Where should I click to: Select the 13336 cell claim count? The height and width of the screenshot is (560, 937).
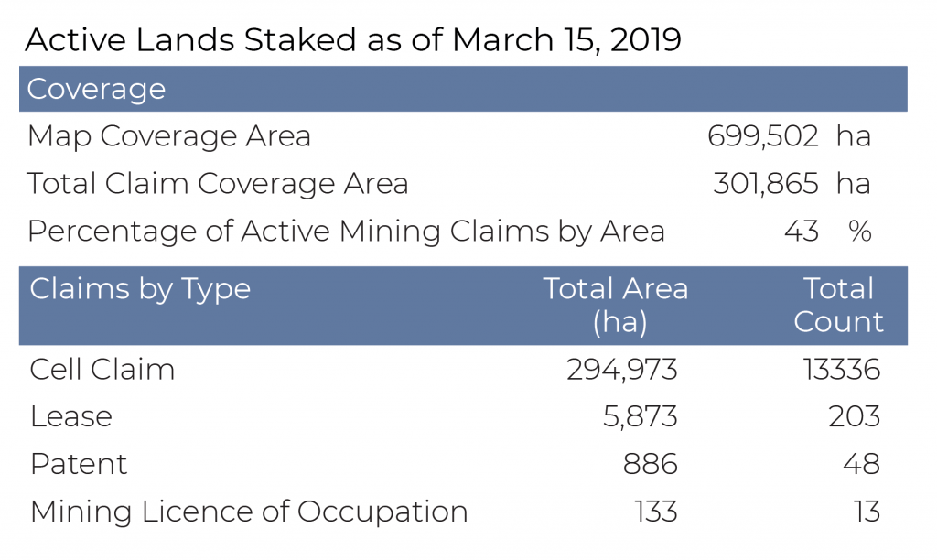click(x=842, y=370)
